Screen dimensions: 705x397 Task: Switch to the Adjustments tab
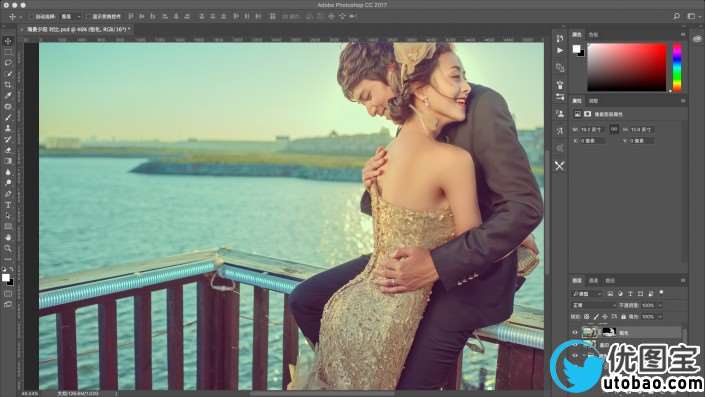click(x=593, y=101)
